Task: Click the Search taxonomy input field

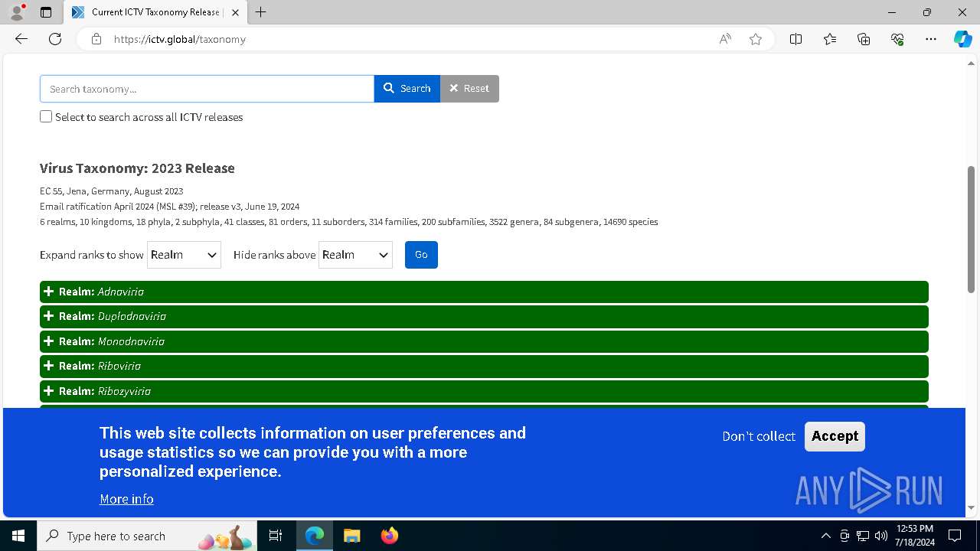Action: click(x=207, y=89)
